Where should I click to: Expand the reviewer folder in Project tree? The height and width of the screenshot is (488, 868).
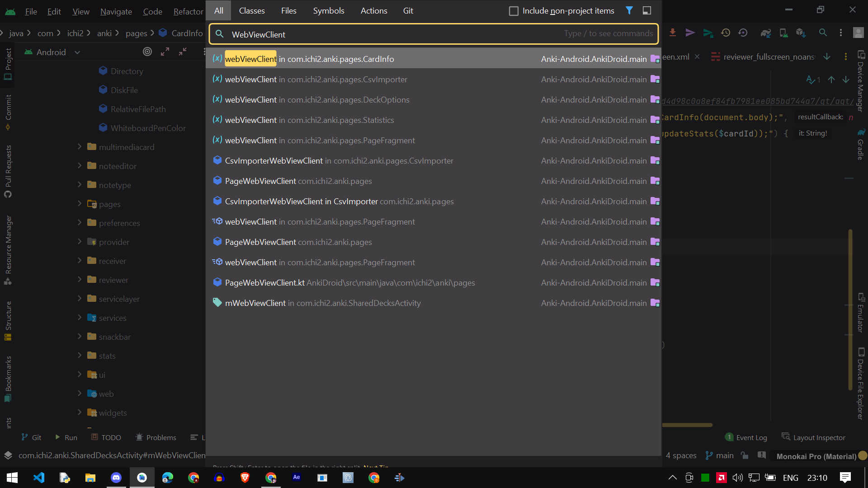point(80,280)
